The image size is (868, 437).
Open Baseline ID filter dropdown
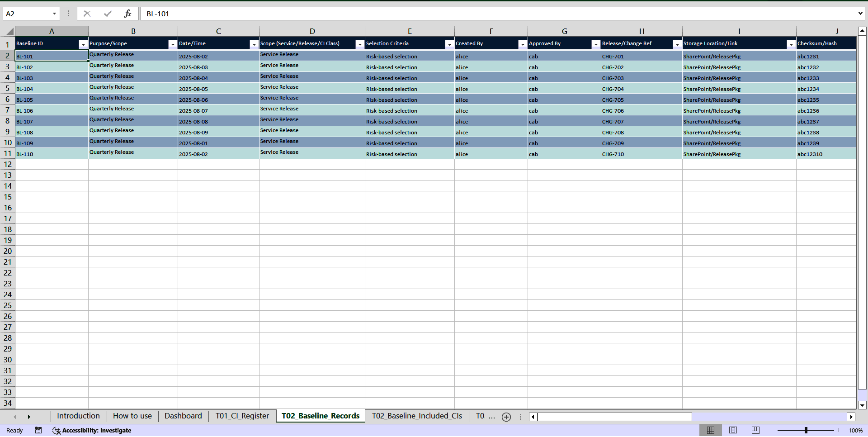point(83,44)
